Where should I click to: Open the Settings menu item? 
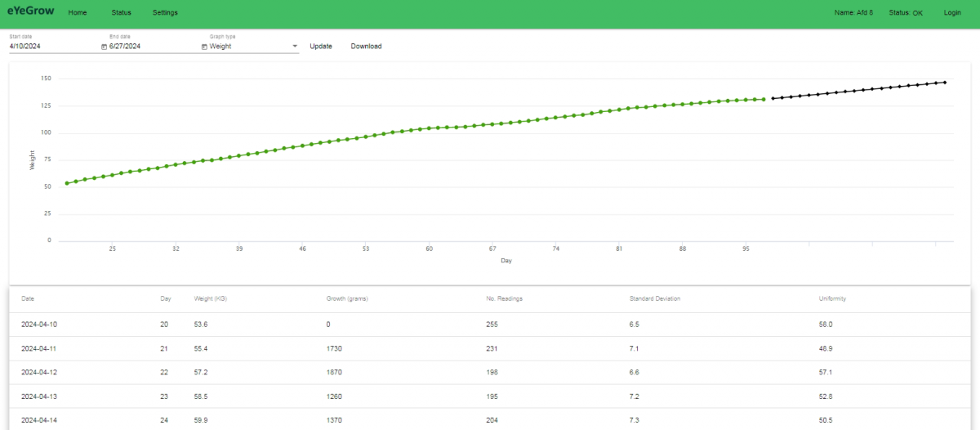pyautogui.click(x=165, y=13)
